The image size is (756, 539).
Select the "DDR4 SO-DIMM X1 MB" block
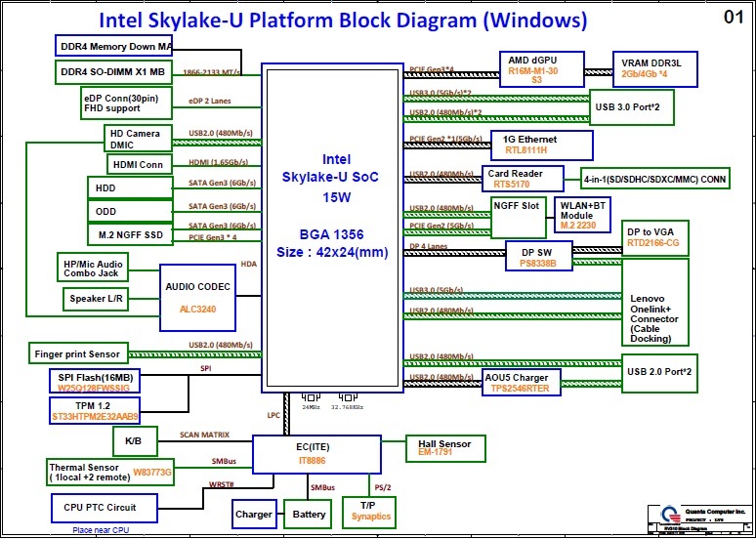tap(113, 72)
